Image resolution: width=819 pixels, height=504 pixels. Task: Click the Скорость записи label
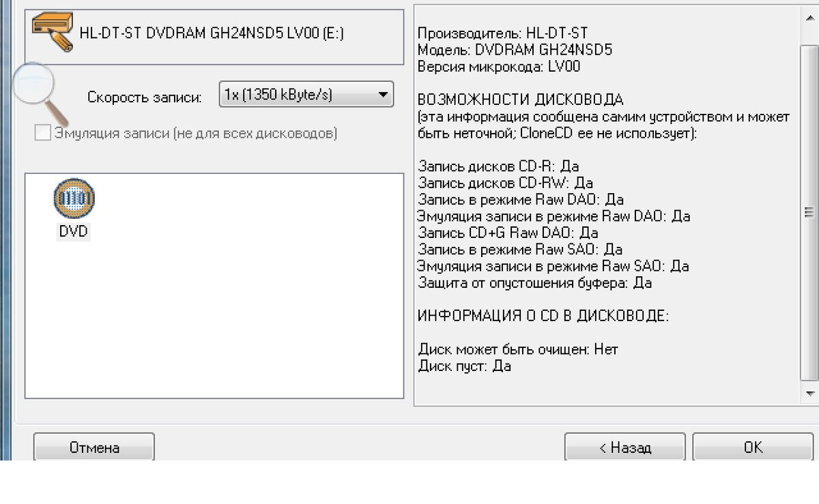[x=145, y=97]
